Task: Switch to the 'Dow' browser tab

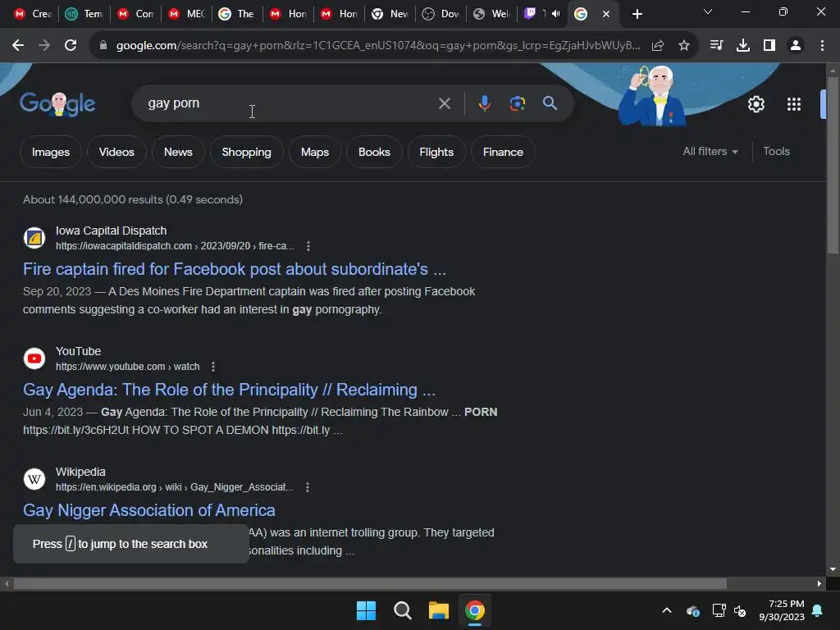Action: tap(441, 14)
